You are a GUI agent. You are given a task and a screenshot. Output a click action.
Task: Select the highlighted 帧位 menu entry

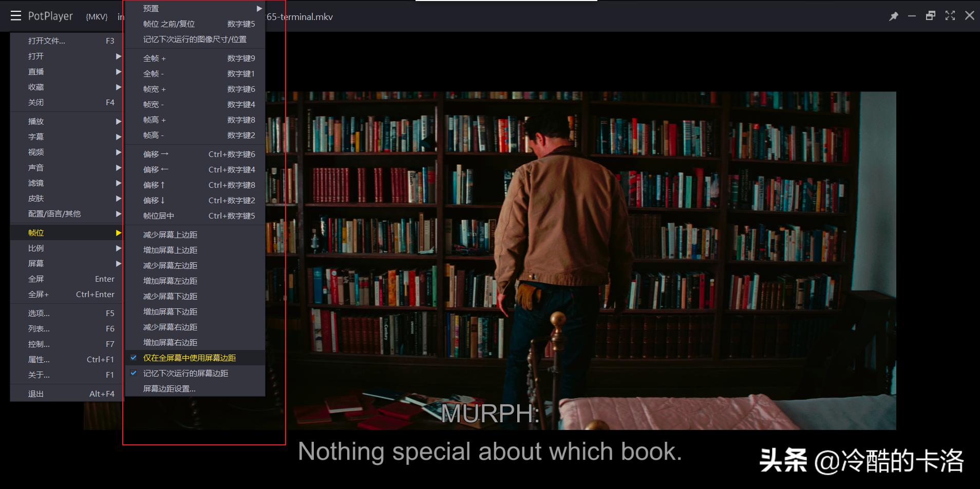point(66,232)
